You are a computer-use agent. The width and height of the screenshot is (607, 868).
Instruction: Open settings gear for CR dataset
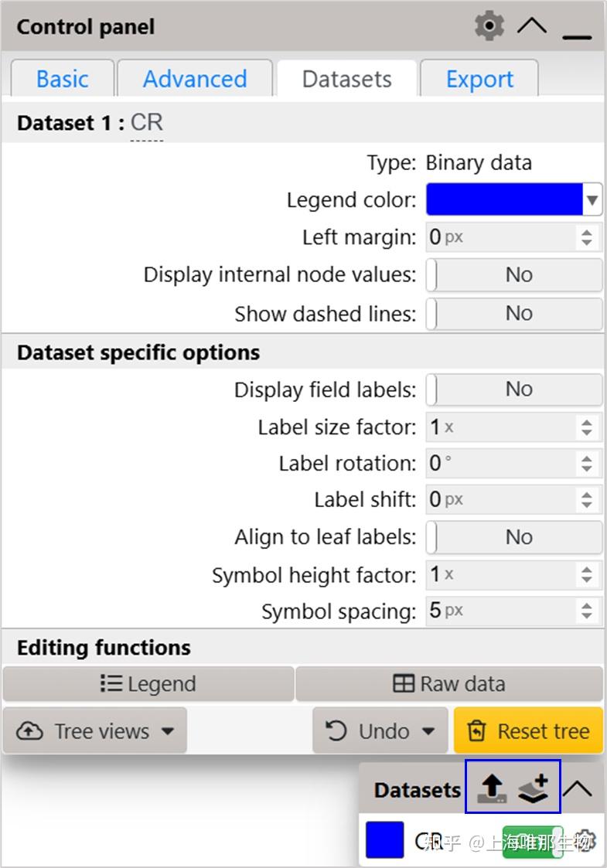pyautogui.click(x=585, y=840)
